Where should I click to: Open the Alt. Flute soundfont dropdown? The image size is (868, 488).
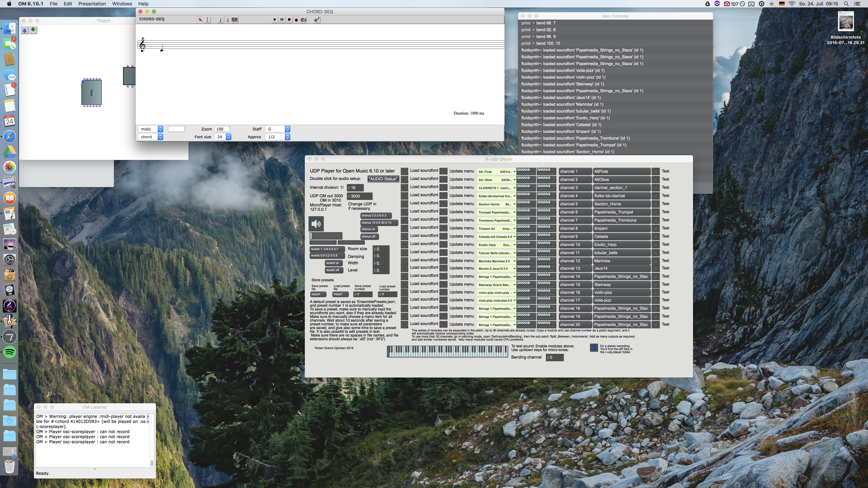coord(497,172)
